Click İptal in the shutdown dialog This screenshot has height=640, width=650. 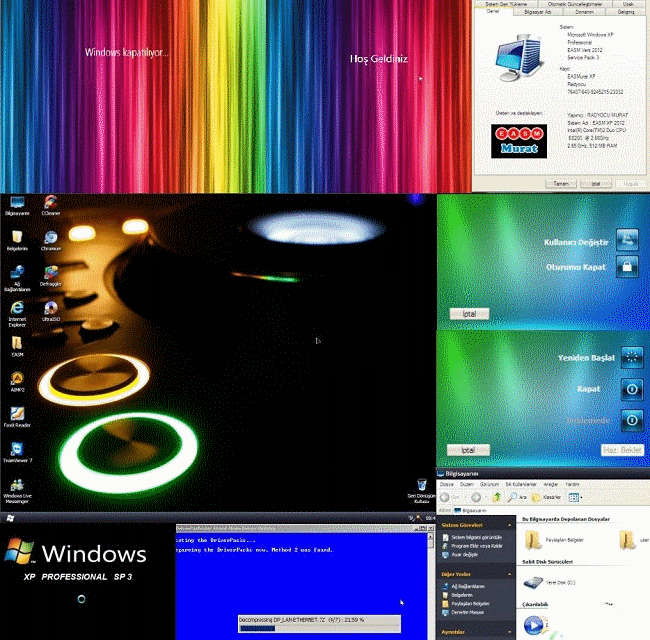[468, 450]
